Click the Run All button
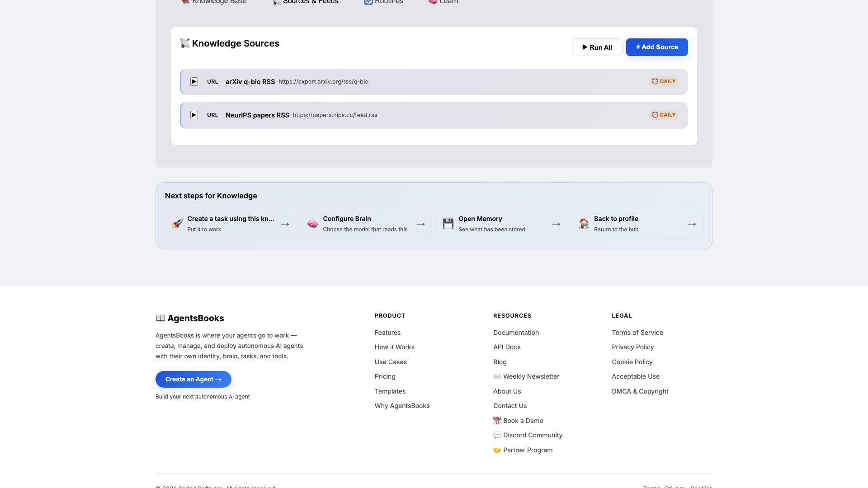This screenshot has width=868, height=488. [597, 47]
